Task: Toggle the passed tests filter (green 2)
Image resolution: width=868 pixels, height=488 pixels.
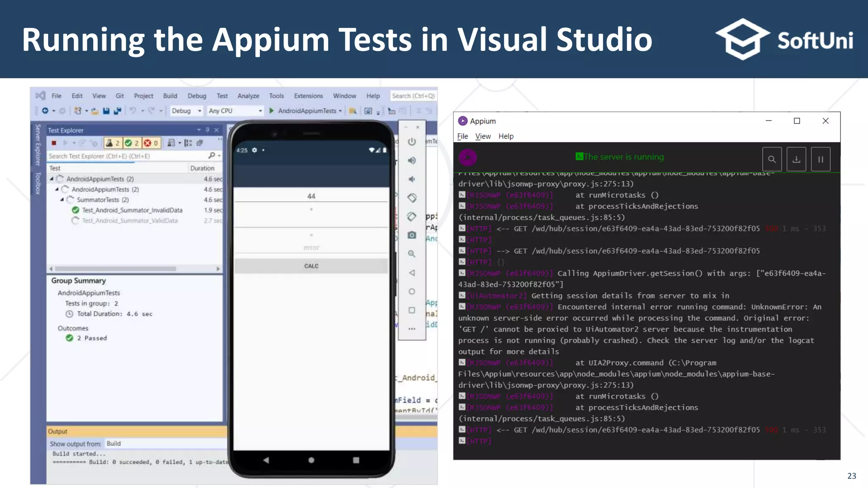Action: (131, 143)
